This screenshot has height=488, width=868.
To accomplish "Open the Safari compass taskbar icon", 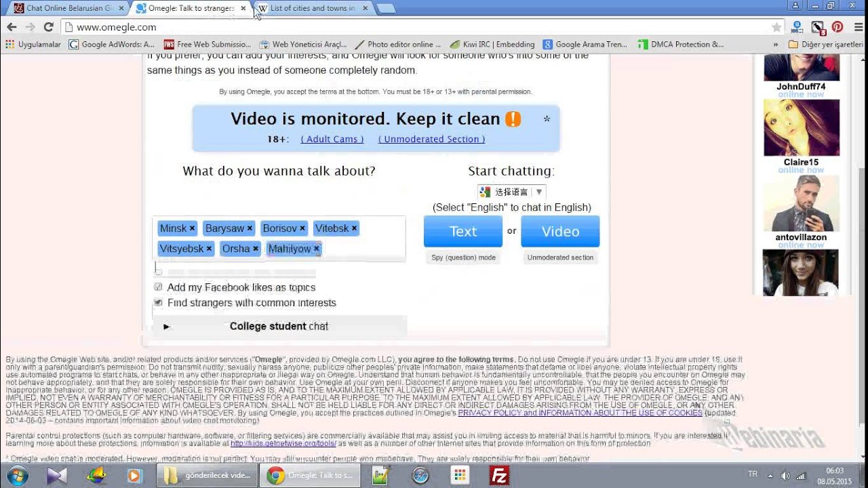I will (x=420, y=476).
